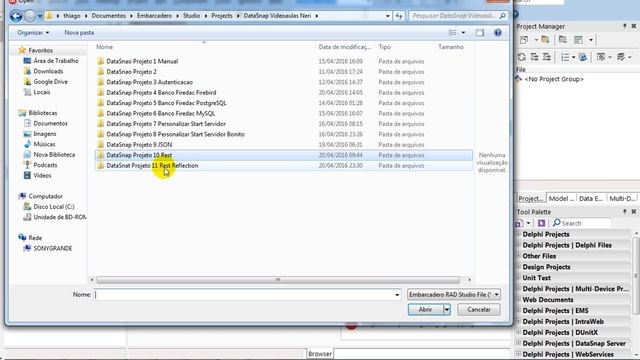
Task: Sort by the Nome column header
Action: click(x=104, y=47)
